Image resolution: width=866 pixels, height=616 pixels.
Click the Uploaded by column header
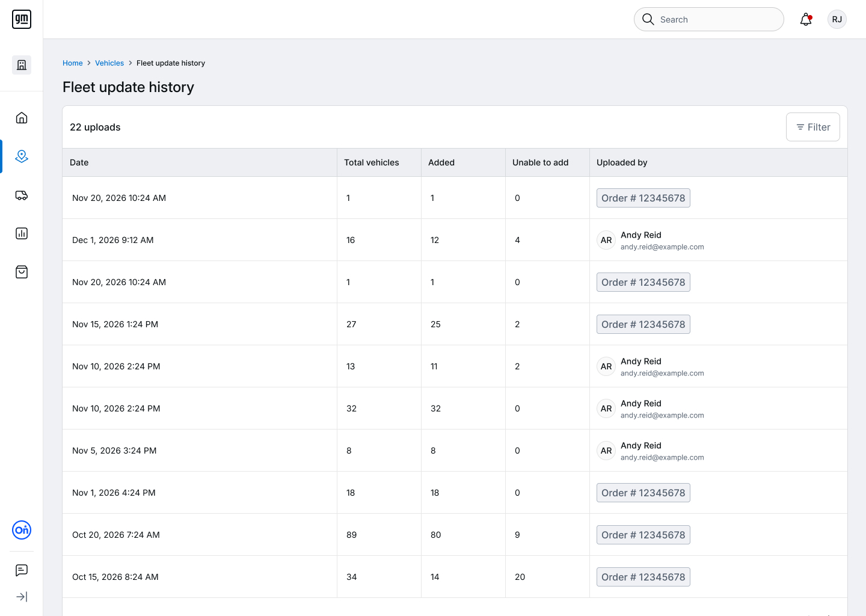click(719, 162)
